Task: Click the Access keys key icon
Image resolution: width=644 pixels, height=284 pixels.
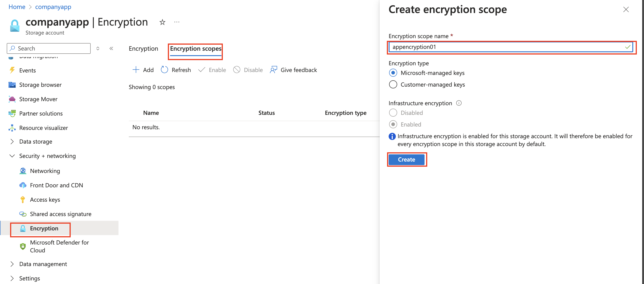Action: coord(23,199)
